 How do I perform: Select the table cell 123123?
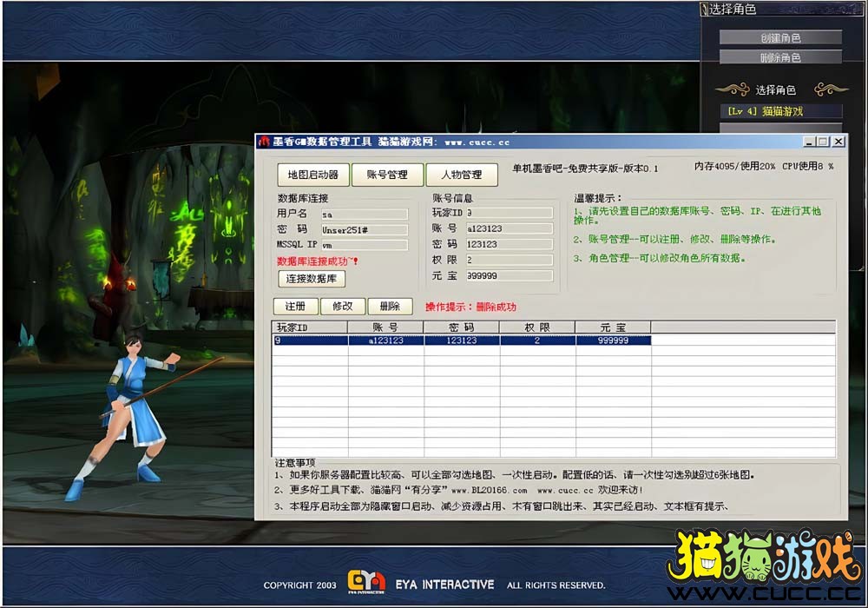[462, 340]
